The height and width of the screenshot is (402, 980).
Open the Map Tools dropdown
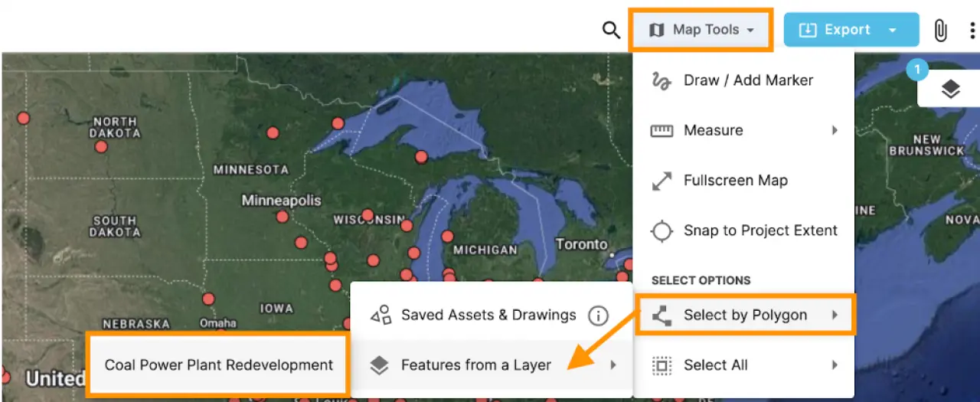701,30
